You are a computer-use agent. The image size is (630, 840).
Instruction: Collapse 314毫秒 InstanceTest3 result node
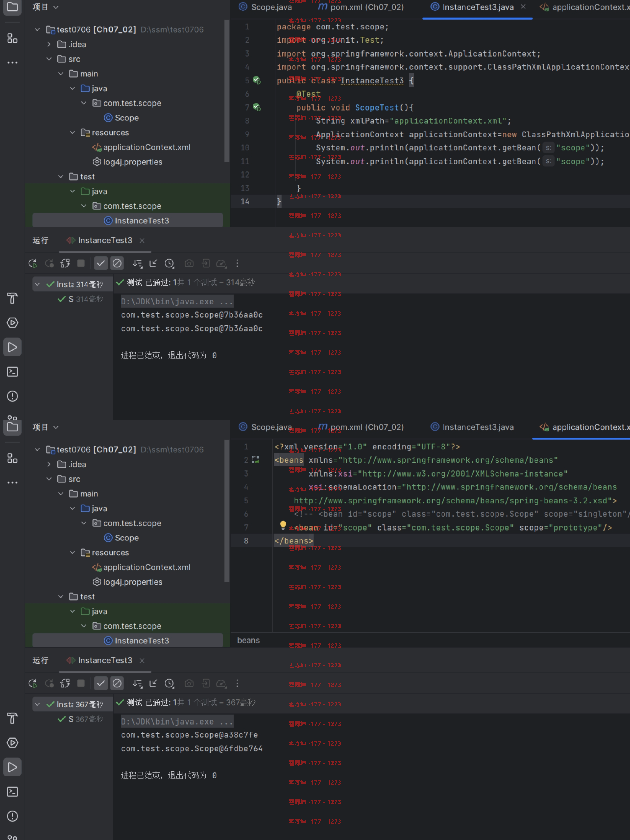[37, 284]
